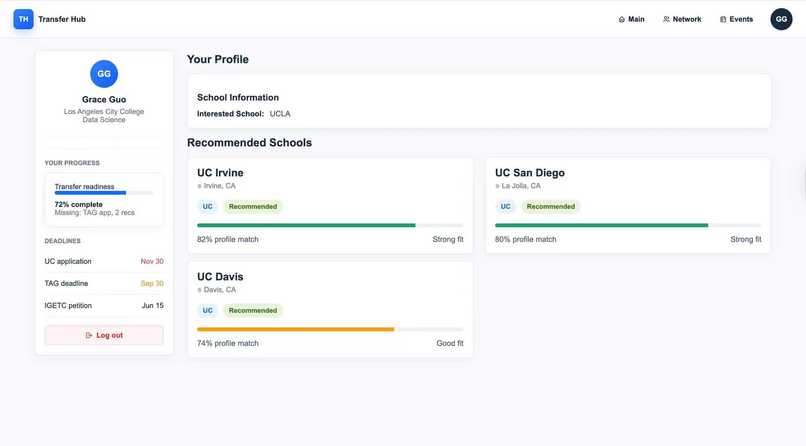Open the Events navigation tab
Screen dimensions: 806x446
(737, 19)
